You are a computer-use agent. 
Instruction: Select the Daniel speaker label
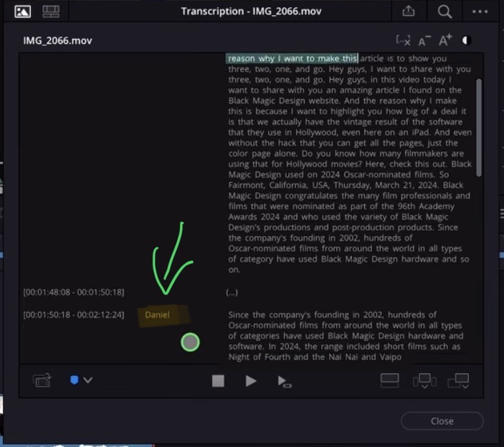[x=158, y=315]
